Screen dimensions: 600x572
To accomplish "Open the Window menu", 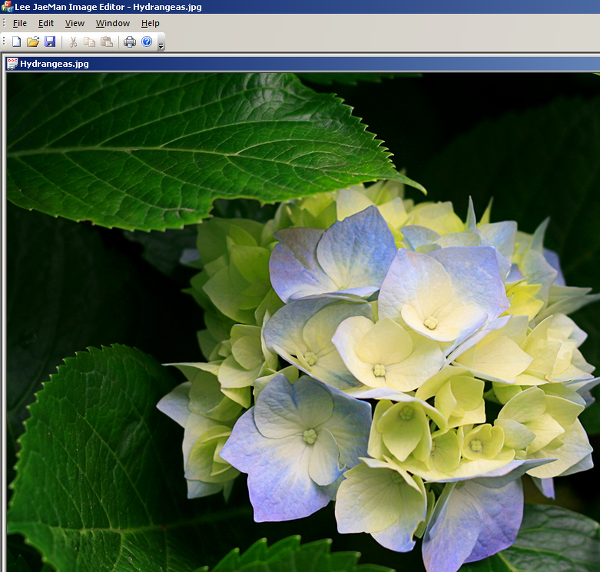I will tap(112, 23).
